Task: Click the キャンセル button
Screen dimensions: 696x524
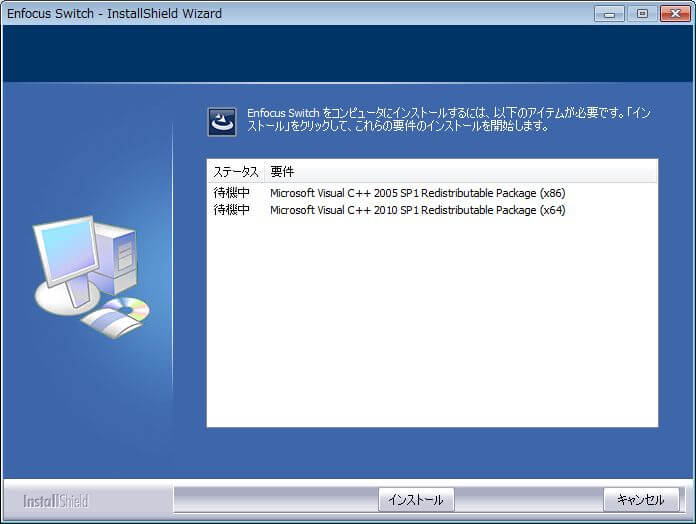Action: click(x=641, y=500)
